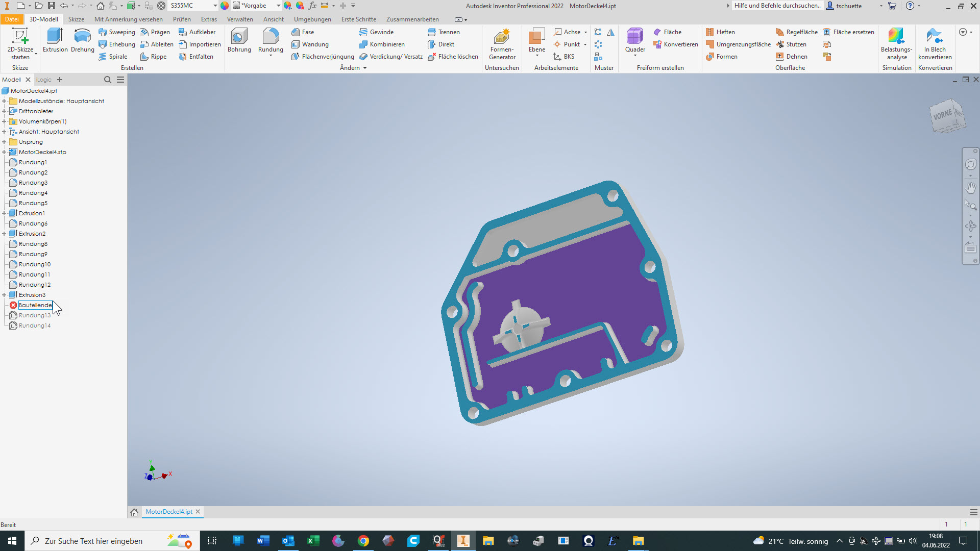The image size is (980, 551).
Task: Open the S355MC material dropdown
Action: (215, 6)
